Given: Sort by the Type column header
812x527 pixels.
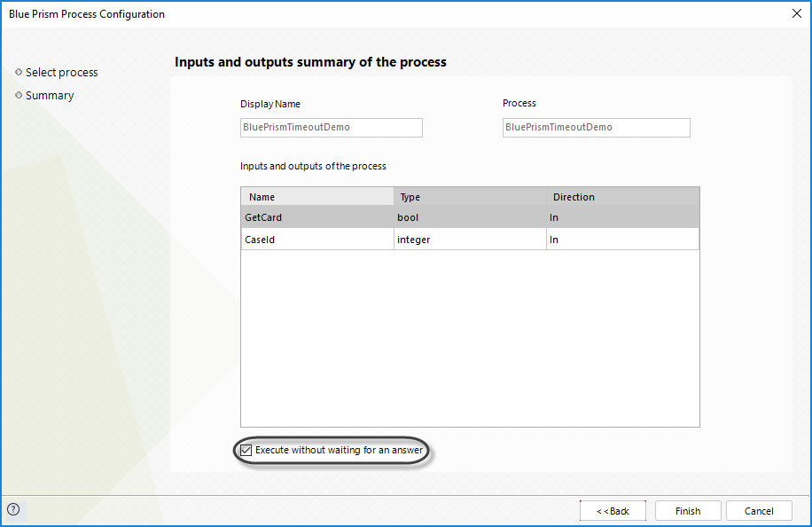Looking at the screenshot, I should (470, 197).
